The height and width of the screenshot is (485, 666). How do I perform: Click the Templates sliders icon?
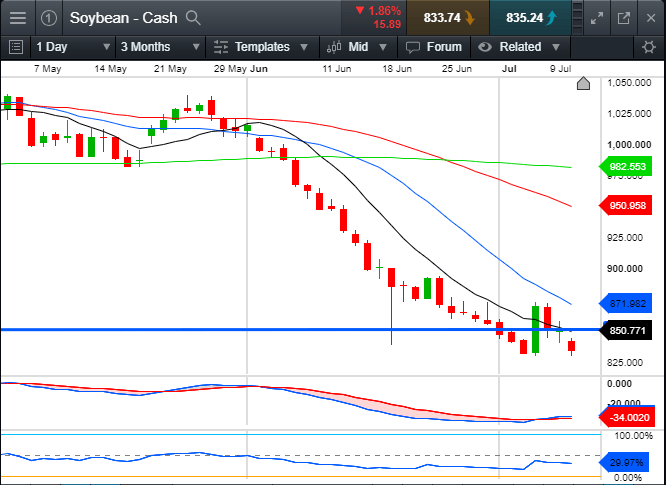pos(221,47)
